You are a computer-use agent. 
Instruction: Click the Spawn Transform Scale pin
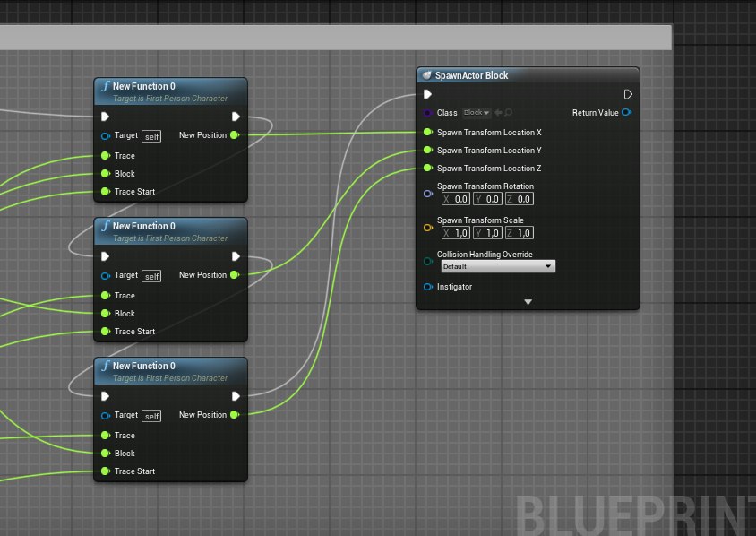click(427, 228)
